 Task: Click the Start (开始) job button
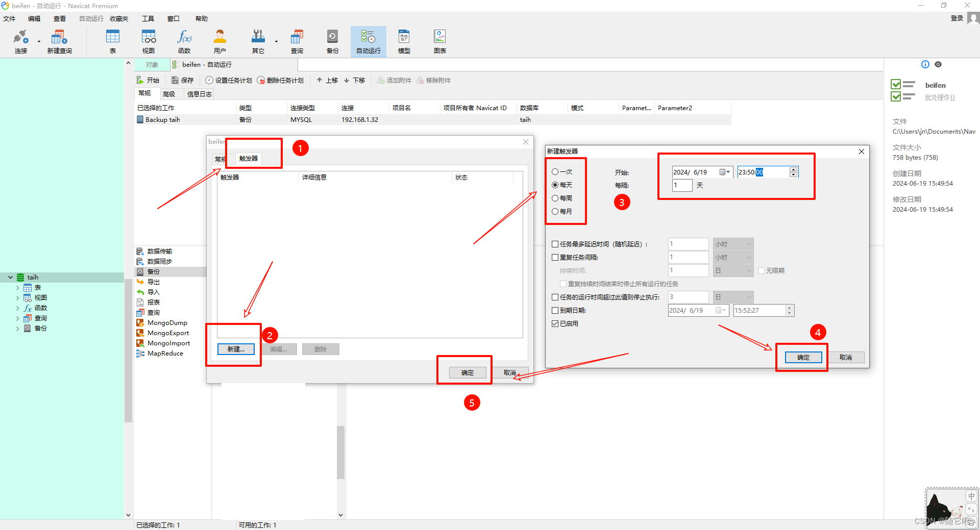(148, 80)
